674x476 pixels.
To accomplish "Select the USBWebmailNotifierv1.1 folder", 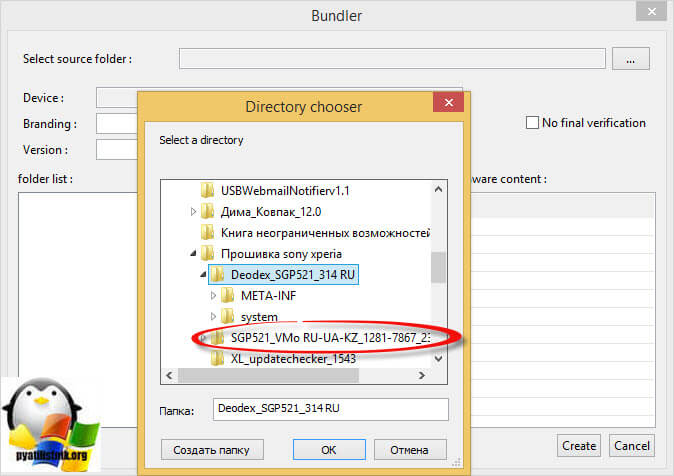I will (285, 190).
